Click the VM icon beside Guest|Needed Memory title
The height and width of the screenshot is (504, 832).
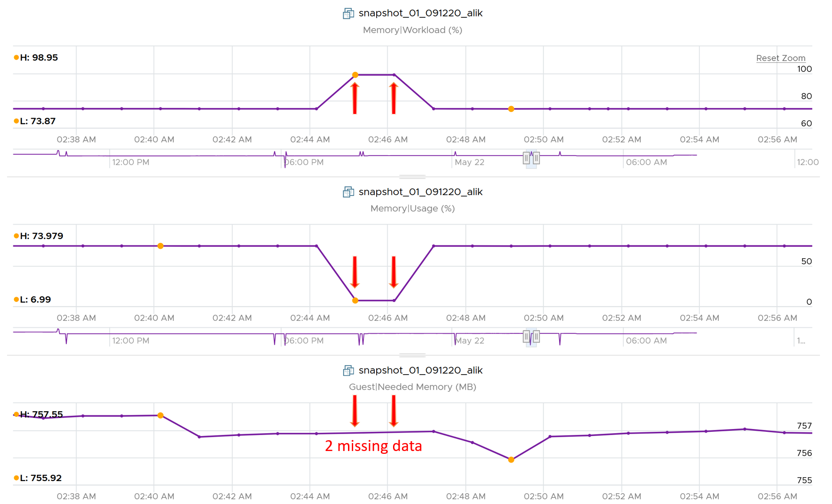(x=348, y=370)
